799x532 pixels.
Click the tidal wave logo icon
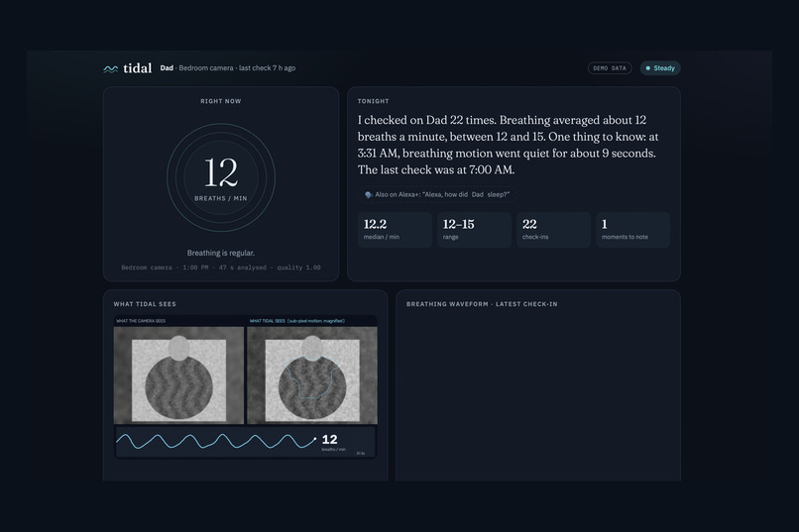111,68
